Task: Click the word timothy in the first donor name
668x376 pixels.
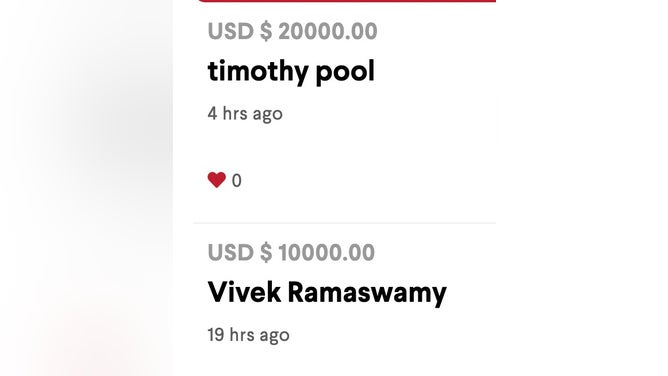Action: click(258, 71)
